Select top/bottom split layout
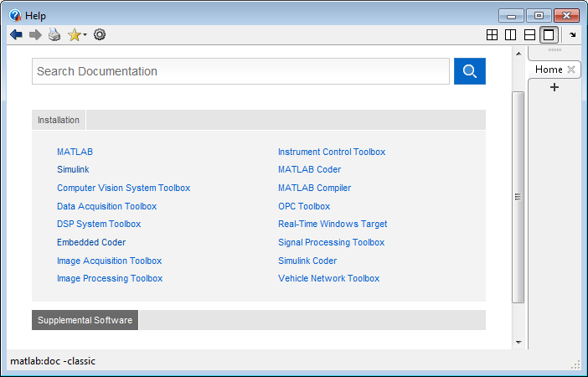588x377 pixels. click(x=529, y=35)
